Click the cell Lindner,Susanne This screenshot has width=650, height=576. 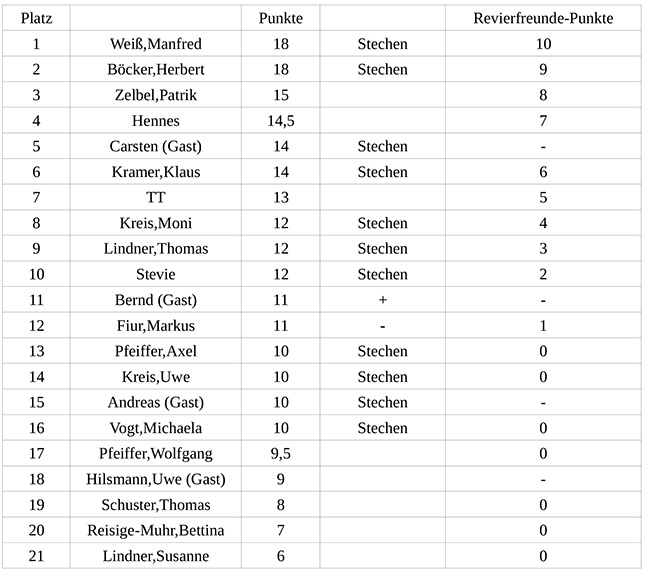tap(156, 556)
